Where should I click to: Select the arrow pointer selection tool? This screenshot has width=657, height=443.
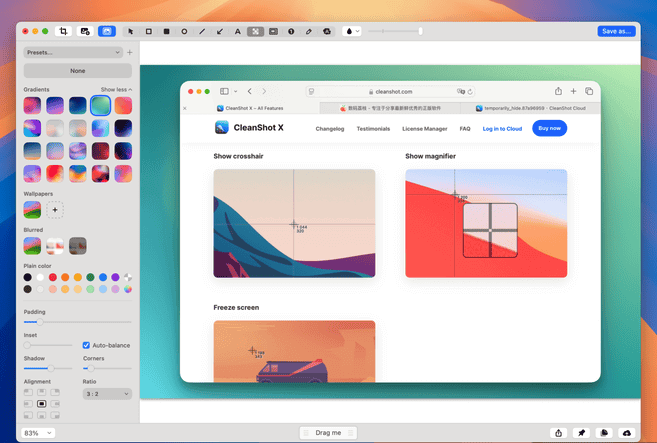pos(131,31)
